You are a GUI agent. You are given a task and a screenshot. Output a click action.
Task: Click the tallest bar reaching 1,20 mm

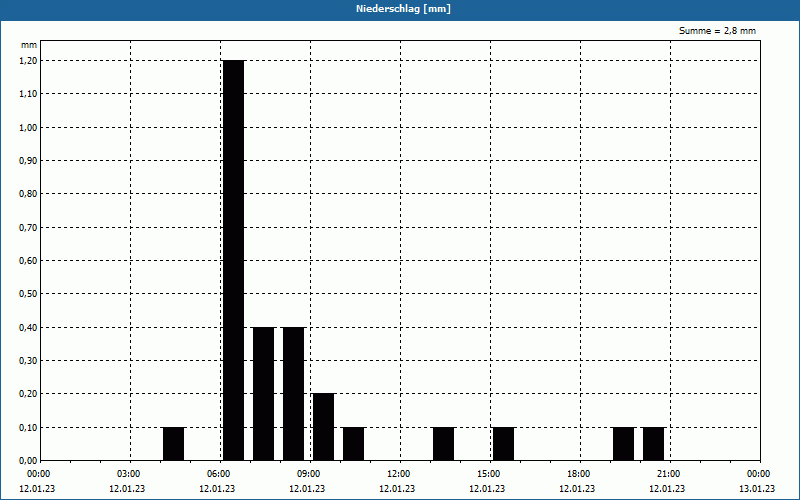(x=234, y=260)
